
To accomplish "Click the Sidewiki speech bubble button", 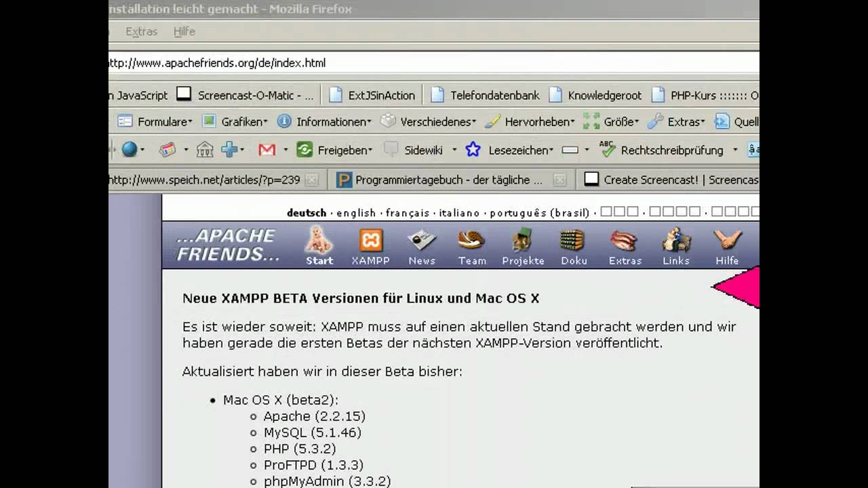I will 414,150.
